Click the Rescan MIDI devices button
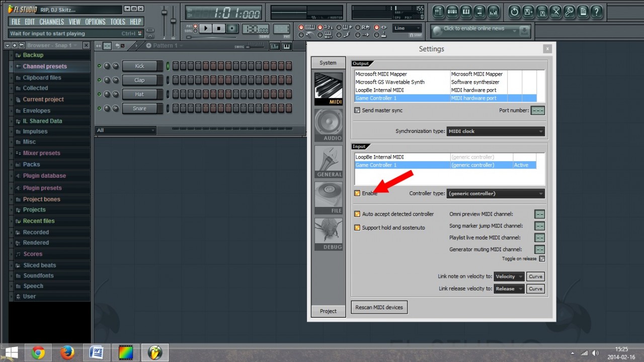This screenshot has height=362, width=644. pyautogui.click(x=379, y=307)
